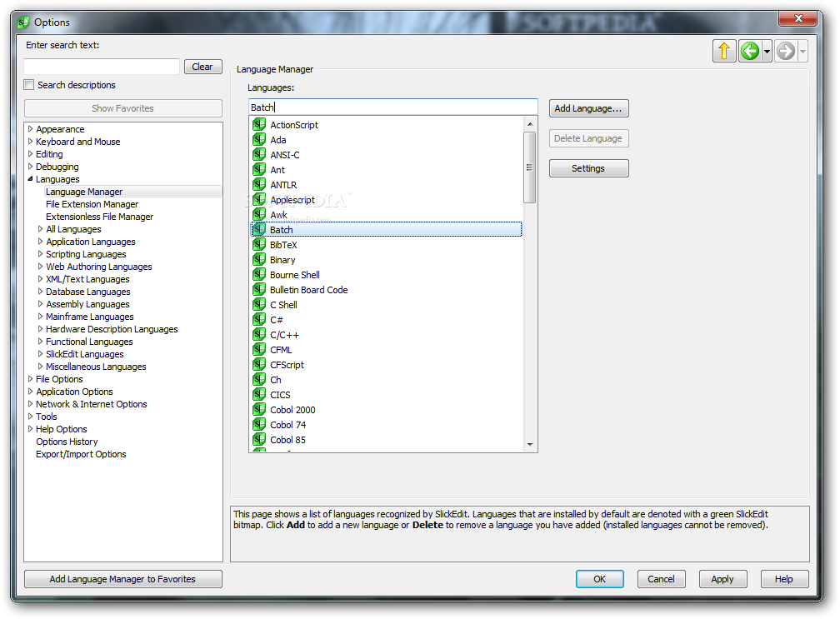Expand the Debugging tree node
This screenshot has height=619, width=840.
coord(31,167)
